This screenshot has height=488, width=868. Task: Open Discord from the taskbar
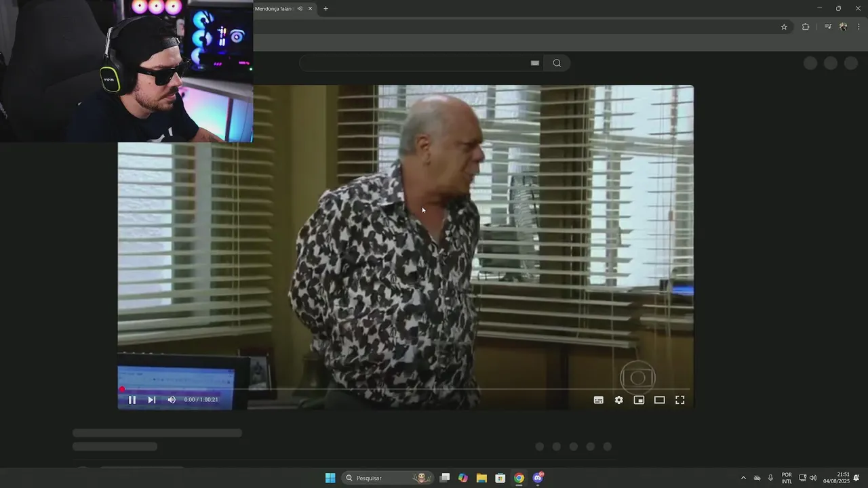click(538, 478)
